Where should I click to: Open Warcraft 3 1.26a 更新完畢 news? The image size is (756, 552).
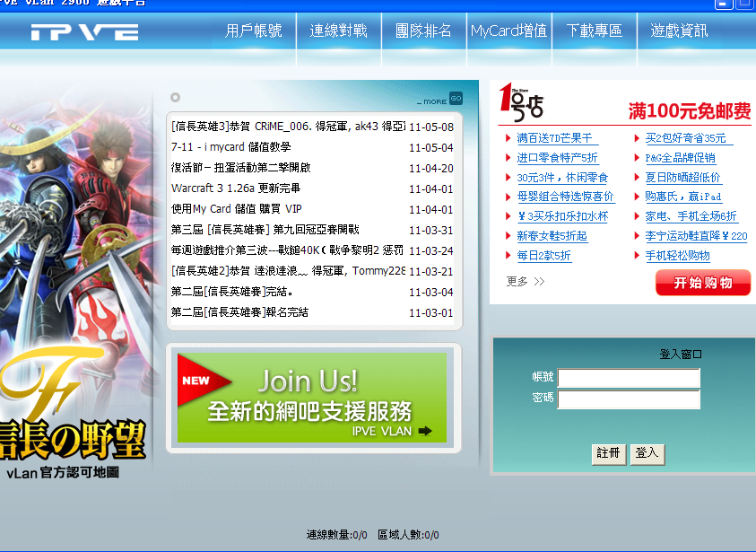coord(236,188)
